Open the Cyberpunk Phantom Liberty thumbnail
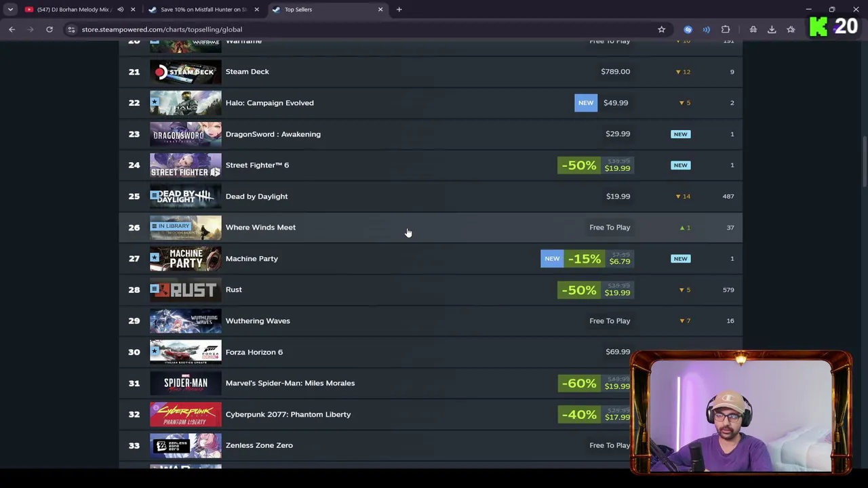 (185, 414)
